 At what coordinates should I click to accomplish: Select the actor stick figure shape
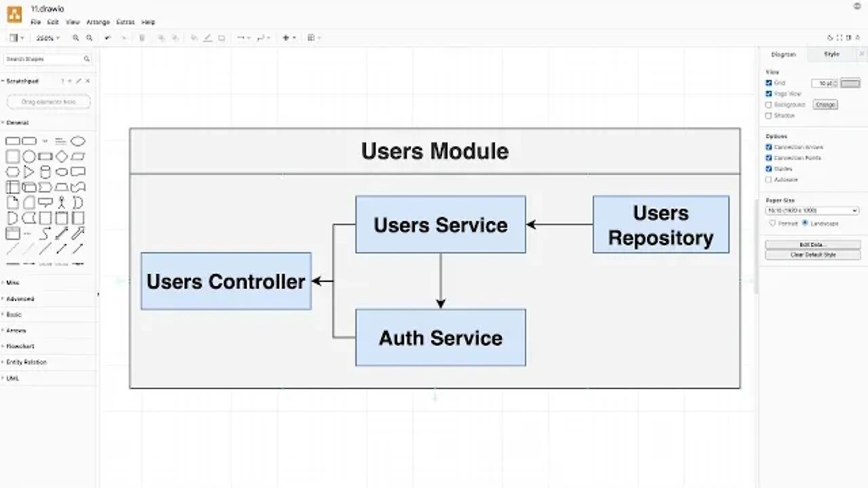(62, 203)
